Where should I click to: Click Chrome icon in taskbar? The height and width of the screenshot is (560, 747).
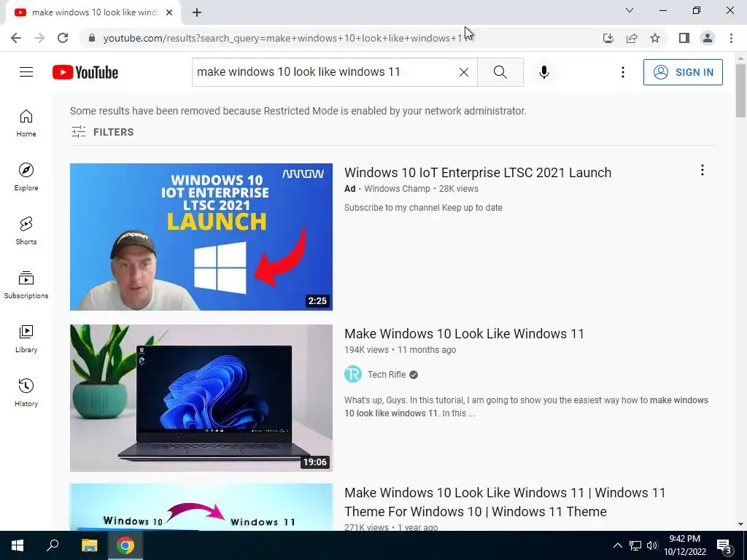coord(125,545)
